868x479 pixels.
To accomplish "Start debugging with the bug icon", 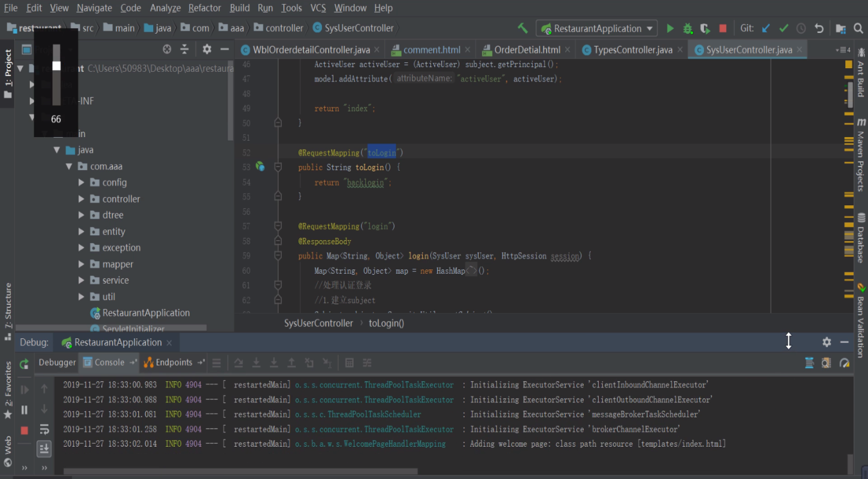I will pyautogui.click(x=687, y=28).
